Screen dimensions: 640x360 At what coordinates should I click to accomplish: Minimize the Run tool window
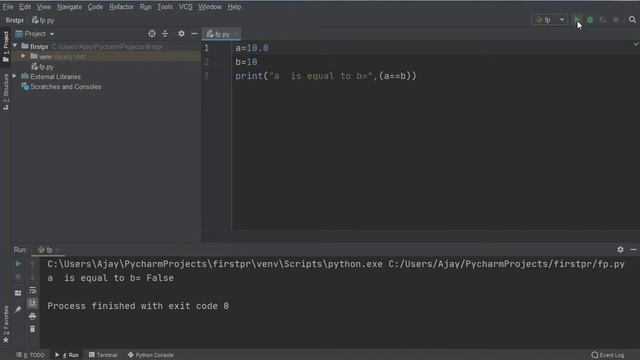pyautogui.click(x=633, y=249)
